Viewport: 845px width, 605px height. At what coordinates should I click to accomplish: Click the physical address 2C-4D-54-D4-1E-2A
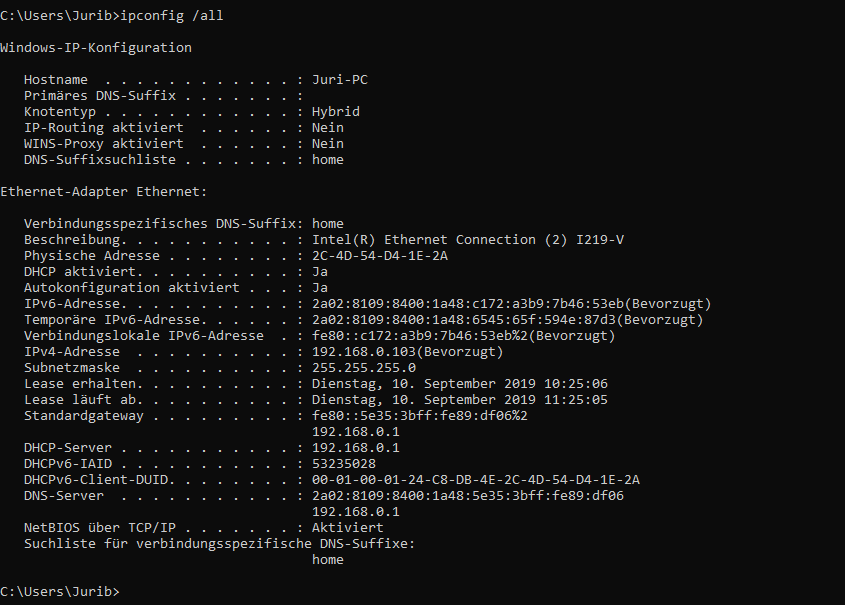[380, 256]
